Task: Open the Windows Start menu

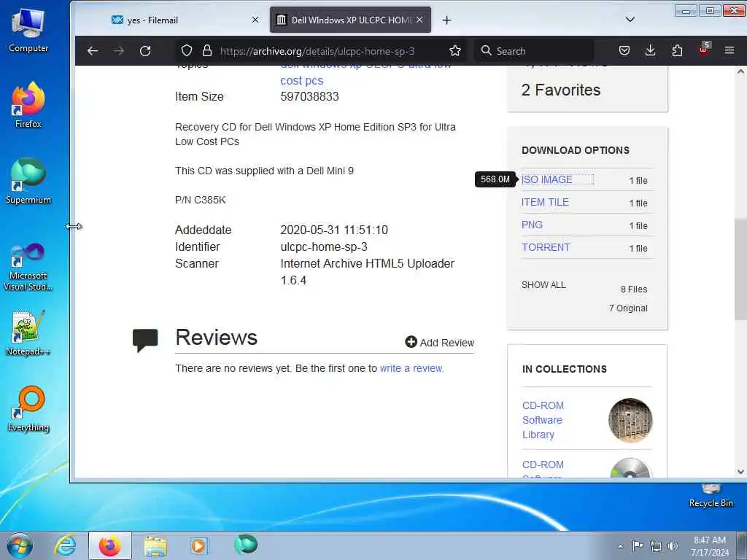Action: [x=20, y=545]
